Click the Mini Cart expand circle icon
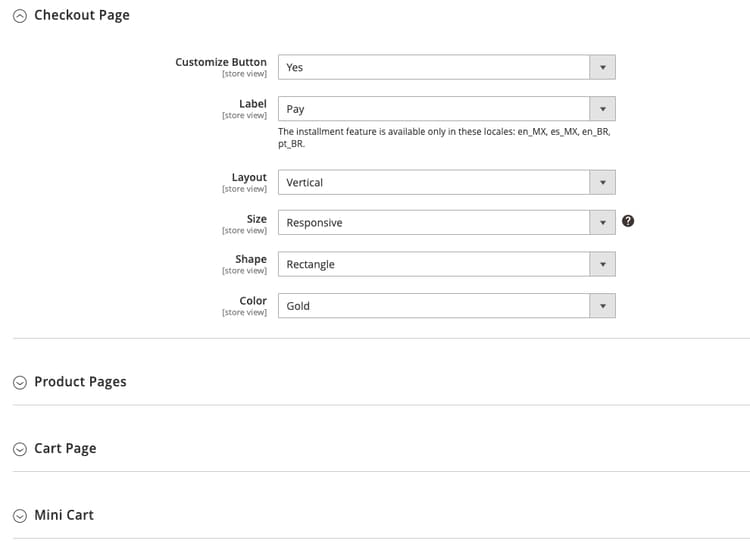The width and height of the screenshot is (750, 550). (x=20, y=516)
